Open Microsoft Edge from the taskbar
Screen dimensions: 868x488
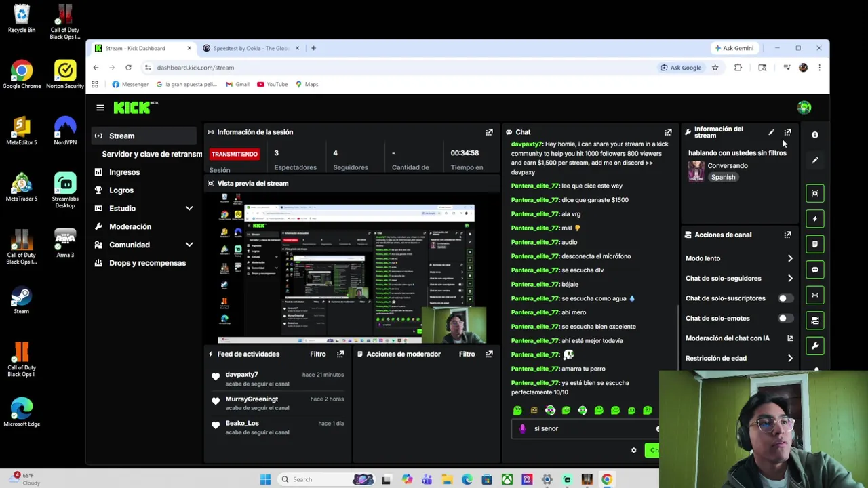[x=467, y=479]
